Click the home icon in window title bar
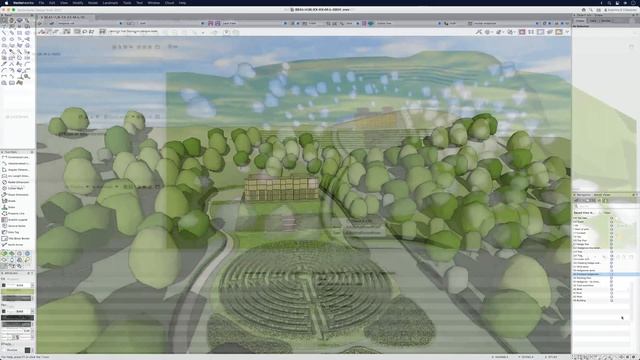This screenshot has height=360, width=640. pyautogui.click(x=583, y=9)
